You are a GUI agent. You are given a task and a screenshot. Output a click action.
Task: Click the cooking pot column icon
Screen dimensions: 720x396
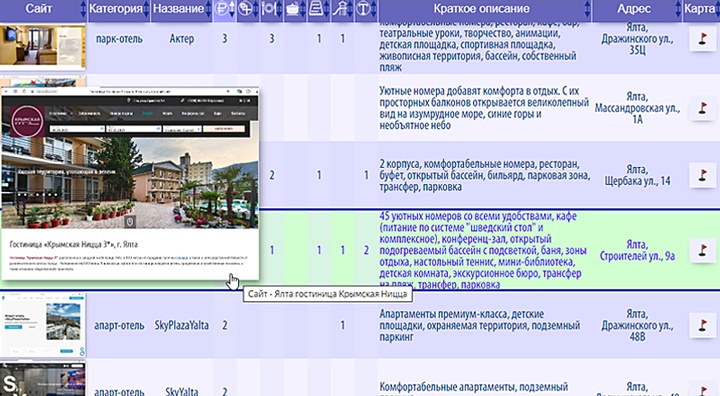tap(292, 9)
